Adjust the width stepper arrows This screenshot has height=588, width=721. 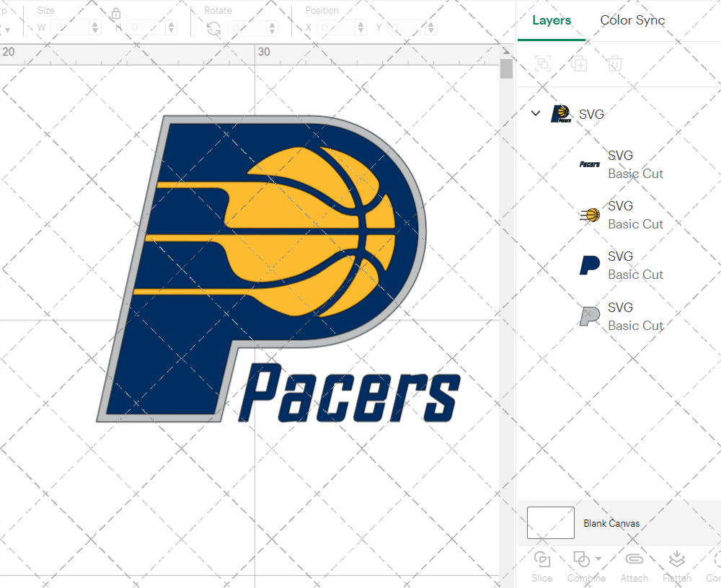95,27
